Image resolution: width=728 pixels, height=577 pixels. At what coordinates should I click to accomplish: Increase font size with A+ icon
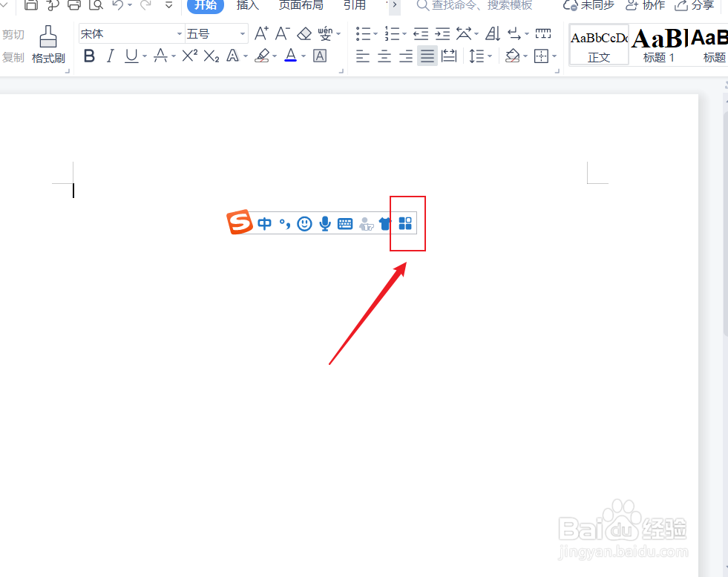pos(261,33)
